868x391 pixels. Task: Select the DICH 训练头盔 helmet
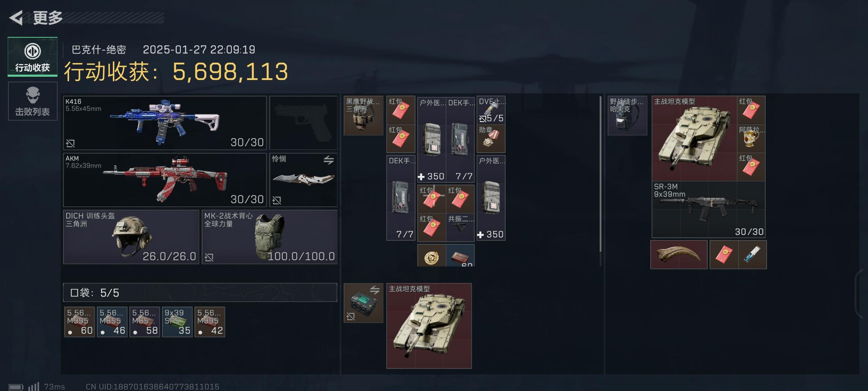click(131, 237)
